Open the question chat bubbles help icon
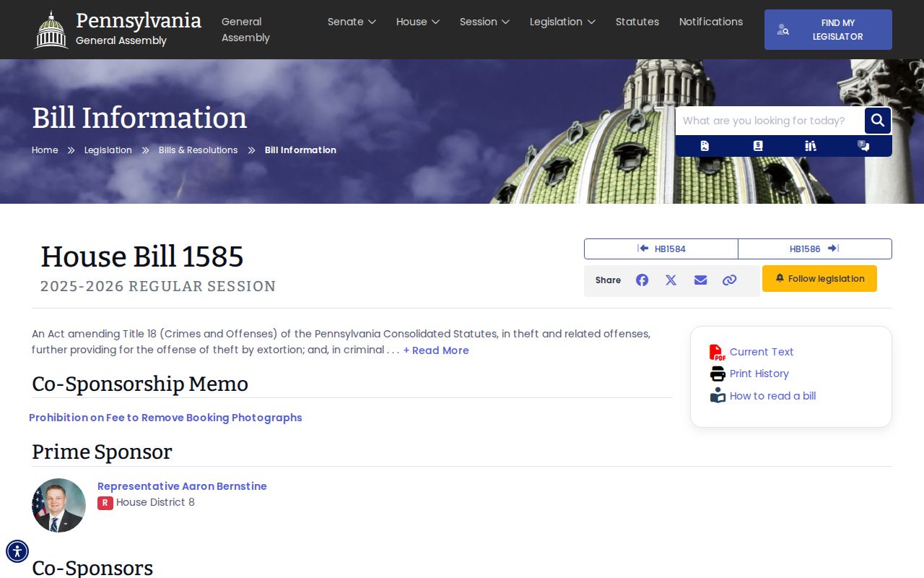The image size is (924, 578). click(863, 146)
